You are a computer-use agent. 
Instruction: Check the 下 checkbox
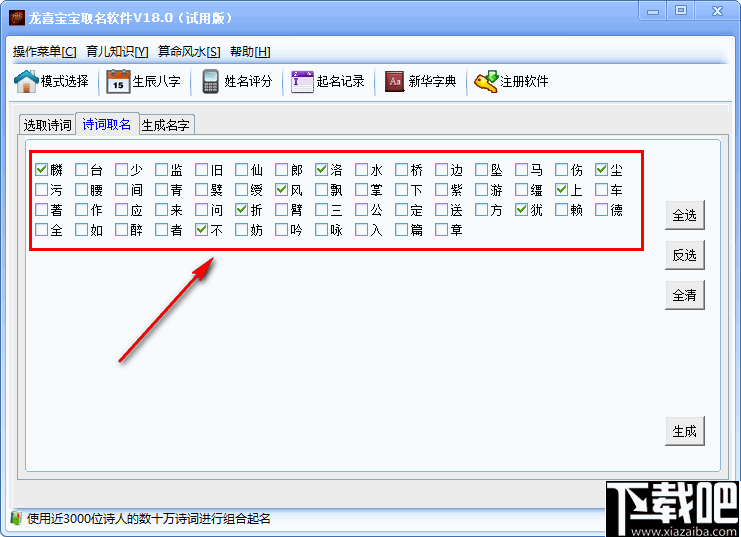point(402,190)
